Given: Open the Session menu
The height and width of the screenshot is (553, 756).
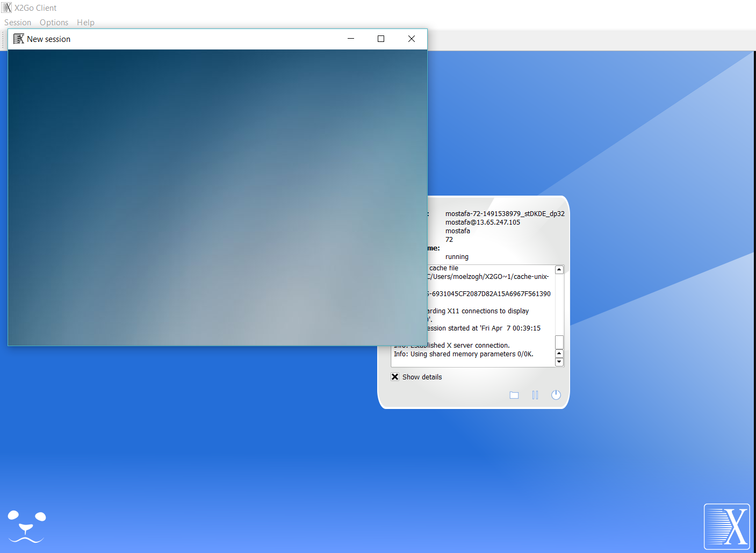Looking at the screenshot, I should [17, 22].
